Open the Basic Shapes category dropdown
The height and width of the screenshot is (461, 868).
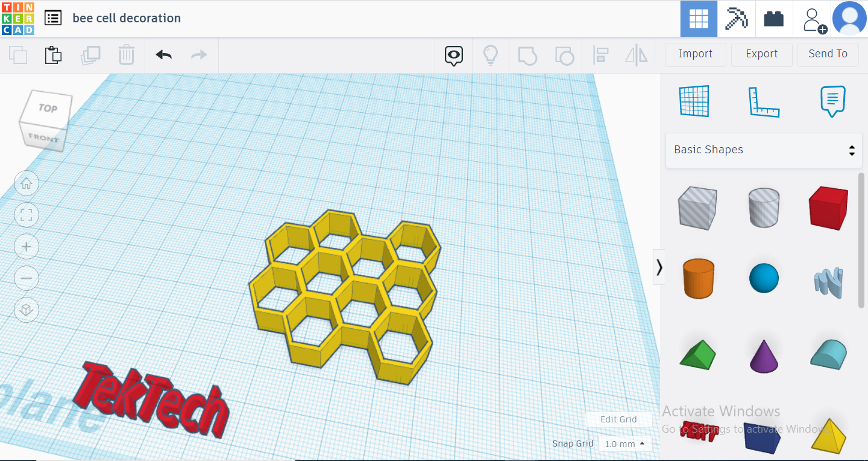(764, 150)
